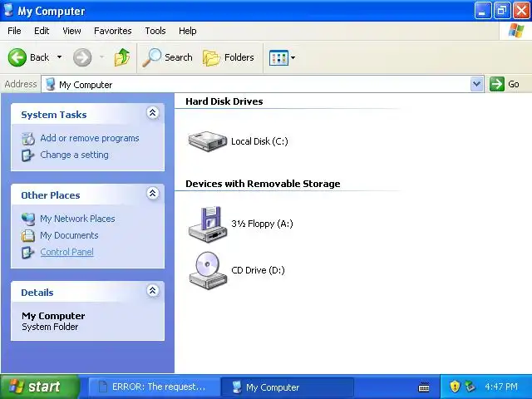The image size is (532, 399).
Task: Open the Help menu
Action: [187, 31]
